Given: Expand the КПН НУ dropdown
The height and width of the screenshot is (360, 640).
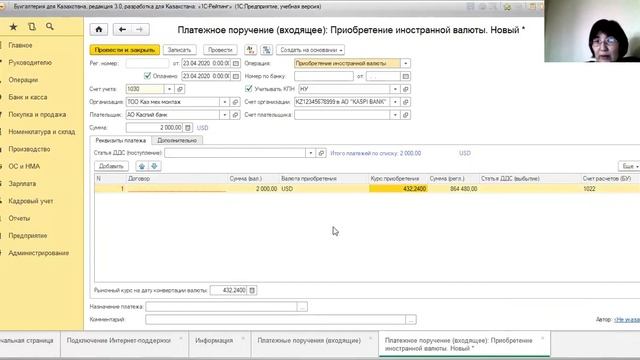Looking at the screenshot, I should [395, 89].
